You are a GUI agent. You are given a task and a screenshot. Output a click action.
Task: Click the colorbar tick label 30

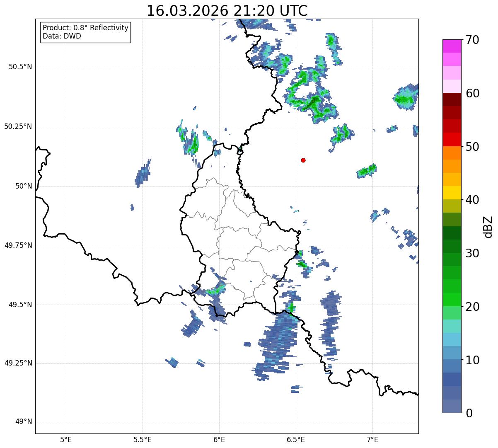pyautogui.click(x=472, y=253)
